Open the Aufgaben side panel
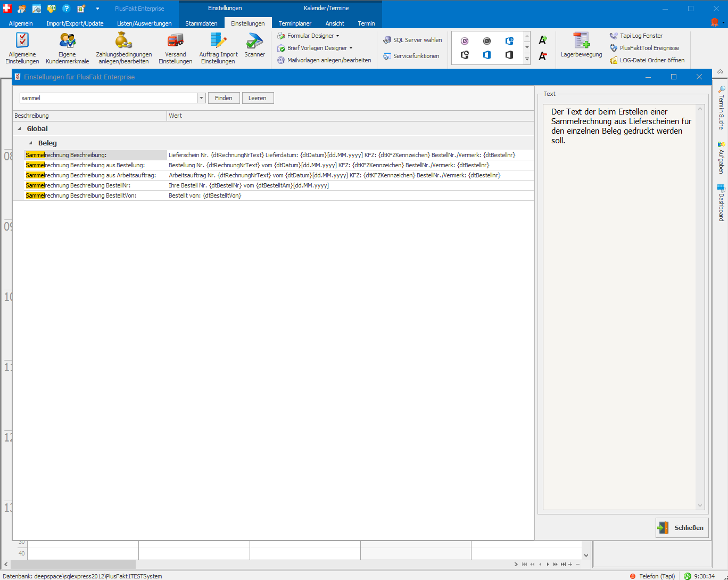The width and height of the screenshot is (728, 580). [722, 158]
